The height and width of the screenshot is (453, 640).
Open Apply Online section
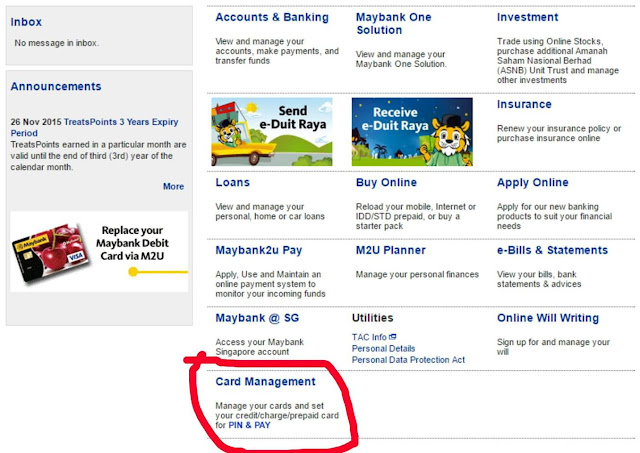(533, 183)
